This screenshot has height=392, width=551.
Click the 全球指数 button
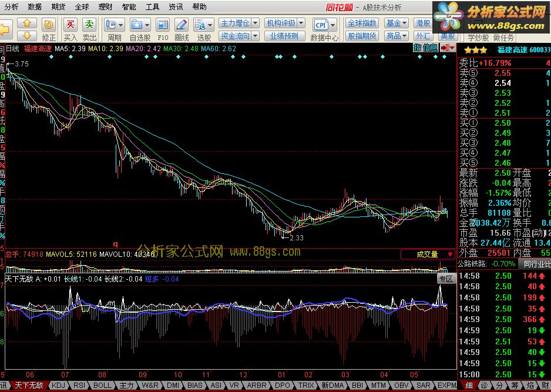[362, 23]
